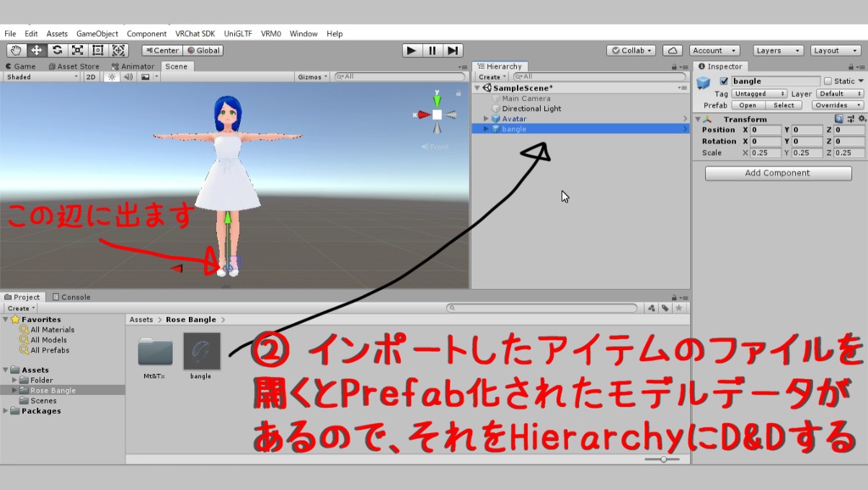Click the scene orientation gizmo cube
The height and width of the screenshot is (490, 868).
437,114
